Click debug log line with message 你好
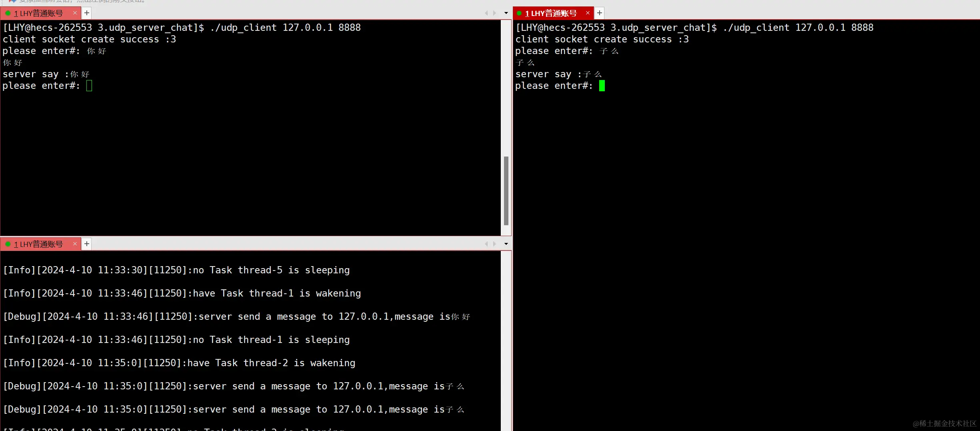This screenshot has height=431, width=980. point(237,317)
